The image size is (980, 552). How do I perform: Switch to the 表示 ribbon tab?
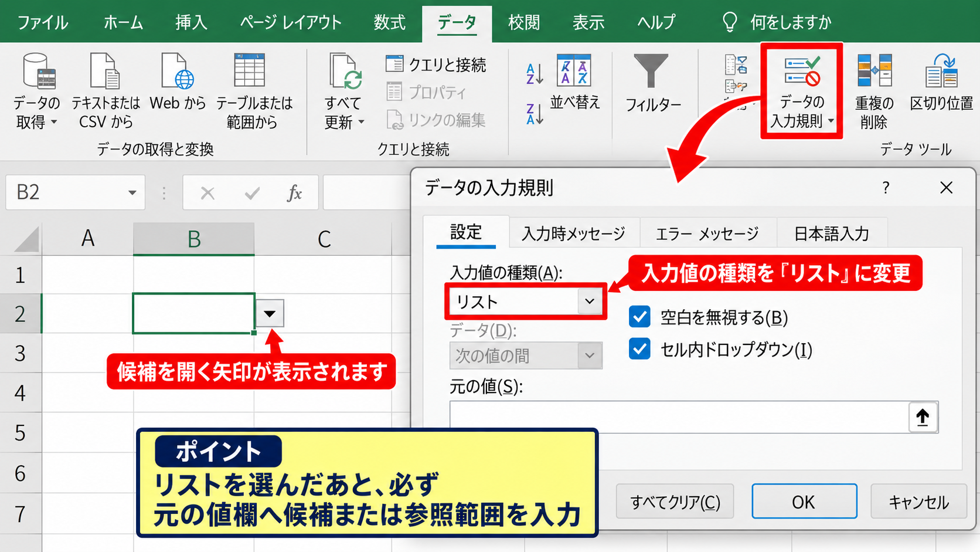coord(588,22)
